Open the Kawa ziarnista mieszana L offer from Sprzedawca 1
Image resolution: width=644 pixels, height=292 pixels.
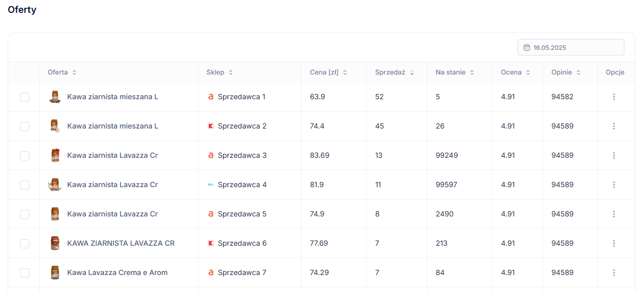(113, 97)
